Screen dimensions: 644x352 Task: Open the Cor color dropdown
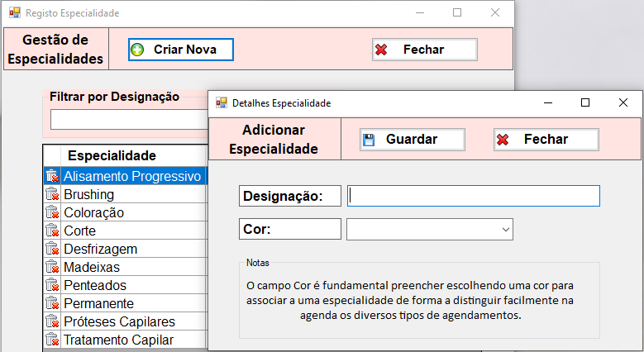pyautogui.click(x=430, y=229)
